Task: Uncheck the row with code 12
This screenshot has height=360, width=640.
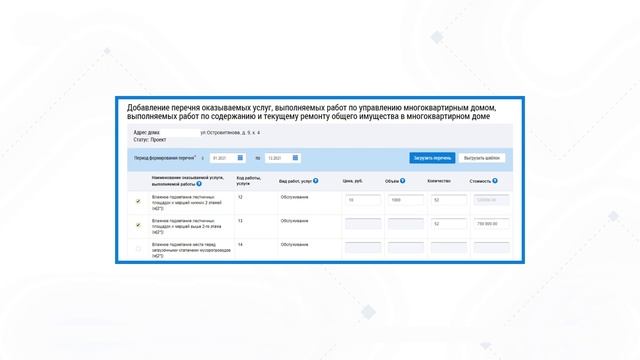Action: pyautogui.click(x=138, y=201)
